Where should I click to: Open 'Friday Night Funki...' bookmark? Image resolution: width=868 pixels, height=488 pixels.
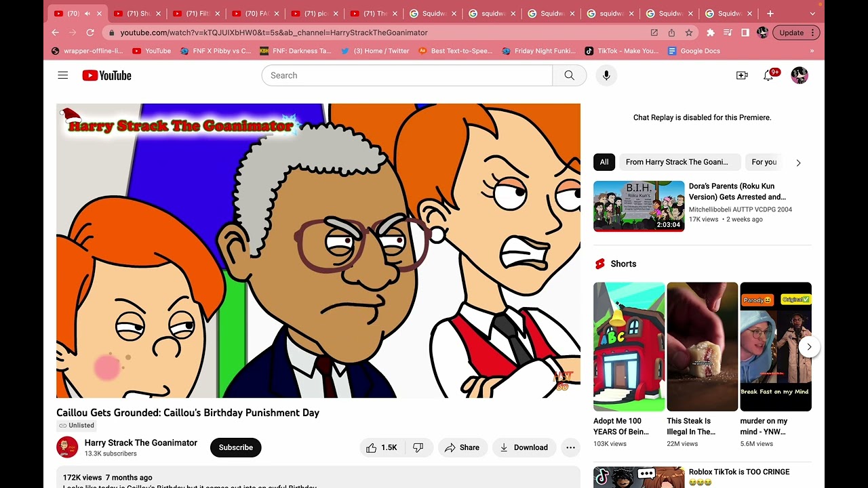538,51
